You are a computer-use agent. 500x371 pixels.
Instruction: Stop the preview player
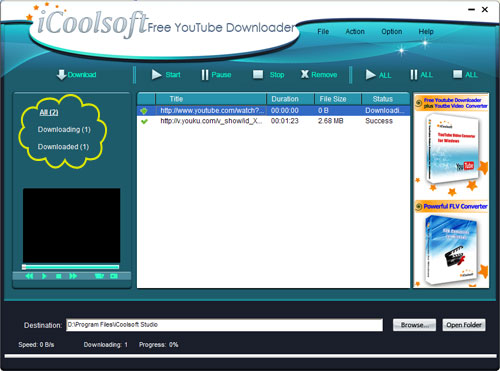59,276
